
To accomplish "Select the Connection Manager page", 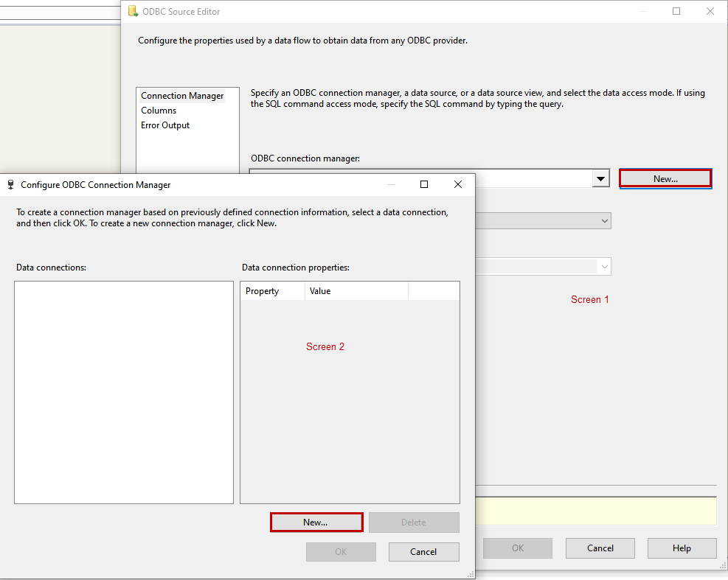I will click(182, 96).
